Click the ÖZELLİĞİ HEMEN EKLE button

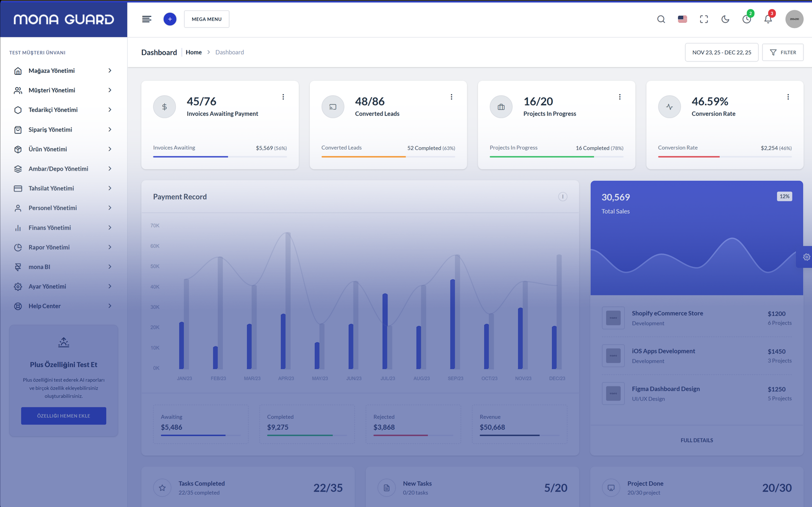pyautogui.click(x=63, y=416)
